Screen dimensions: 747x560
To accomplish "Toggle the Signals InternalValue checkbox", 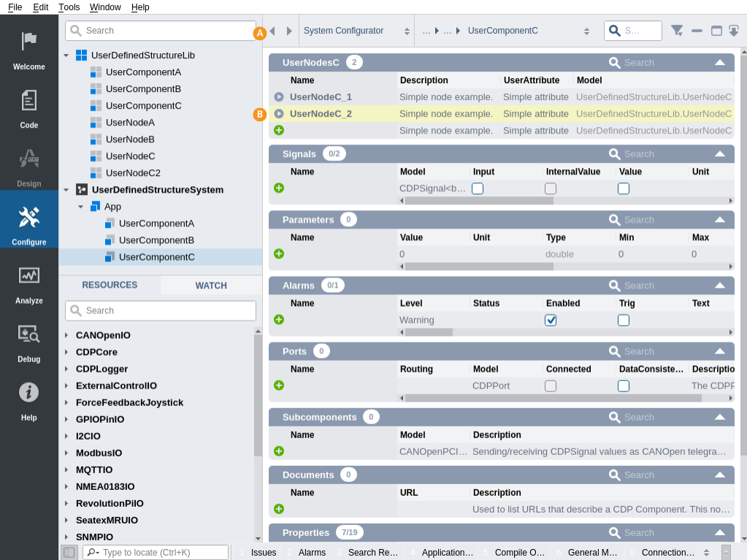I will tap(551, 188).
